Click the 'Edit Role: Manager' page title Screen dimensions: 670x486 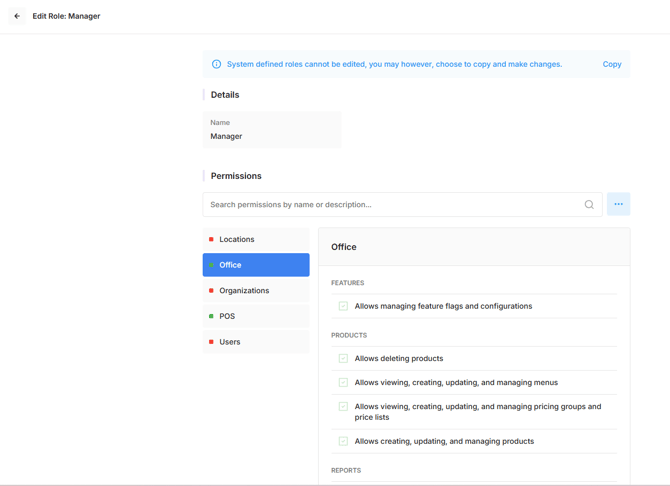[x=66, y=16]
